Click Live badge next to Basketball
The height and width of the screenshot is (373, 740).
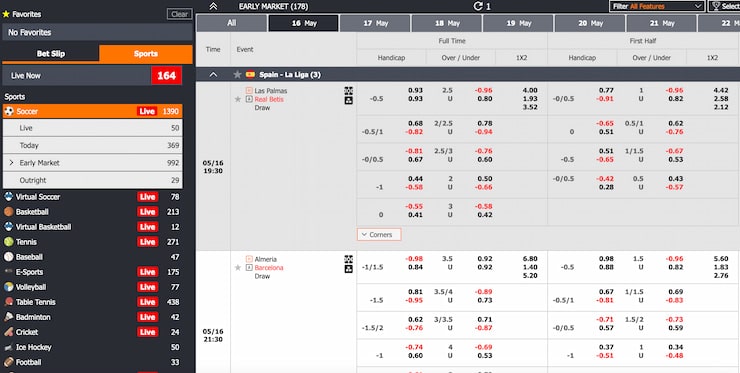click(x=147, y=212)
